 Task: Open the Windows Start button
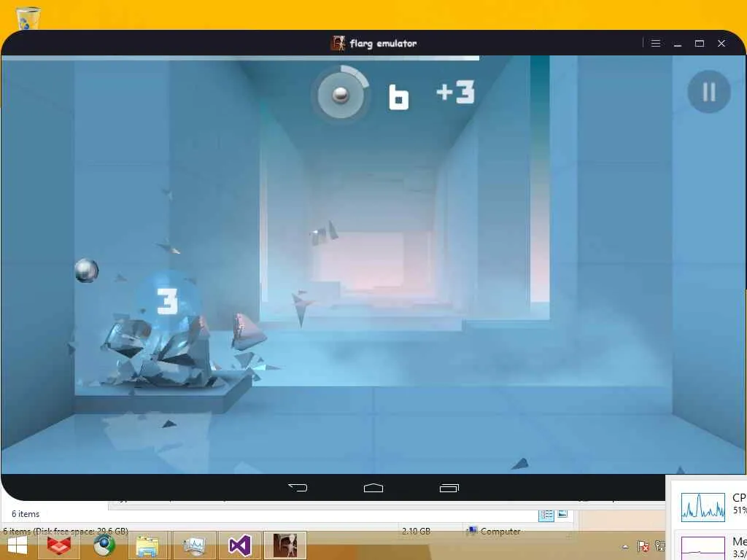[18, 546]
